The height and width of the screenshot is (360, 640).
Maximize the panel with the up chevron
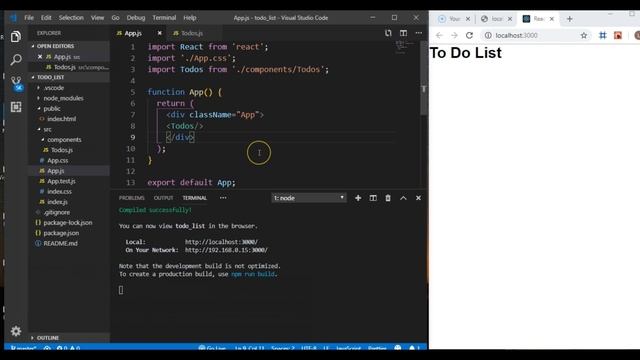pyautogui.click(x=403, y=198)
